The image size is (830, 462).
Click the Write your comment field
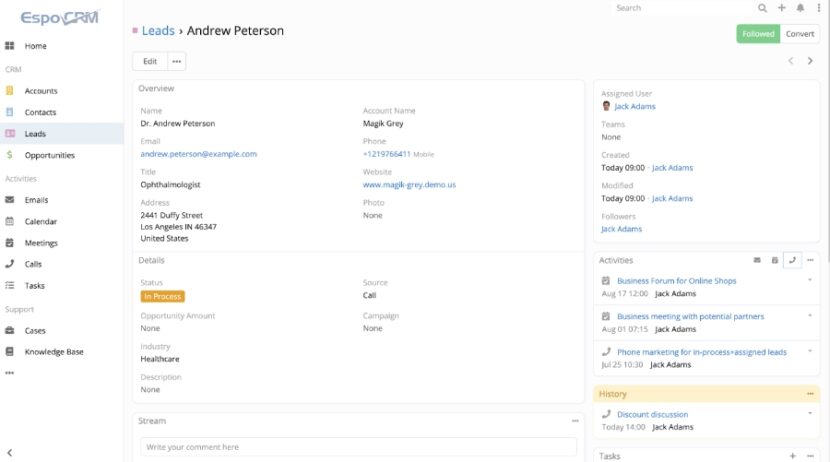click(358, 447)
